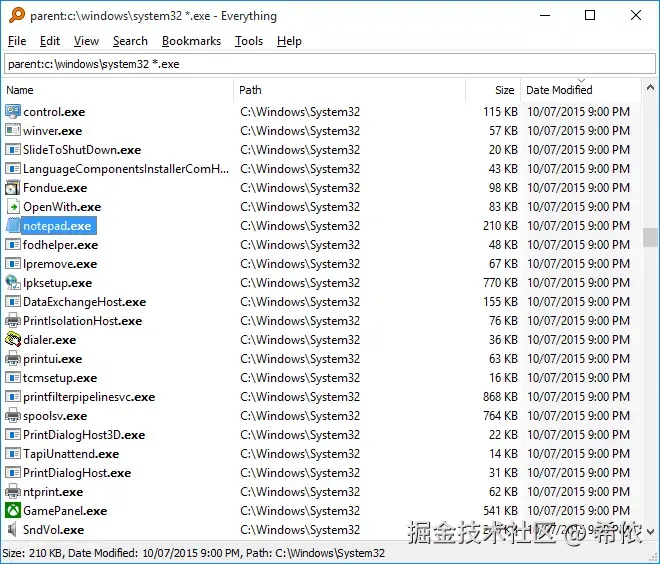Image resolution: width=660 pixels, height=564 pixels.
Task: Click the dialer.exe phone icon
Action: (13, 340)
